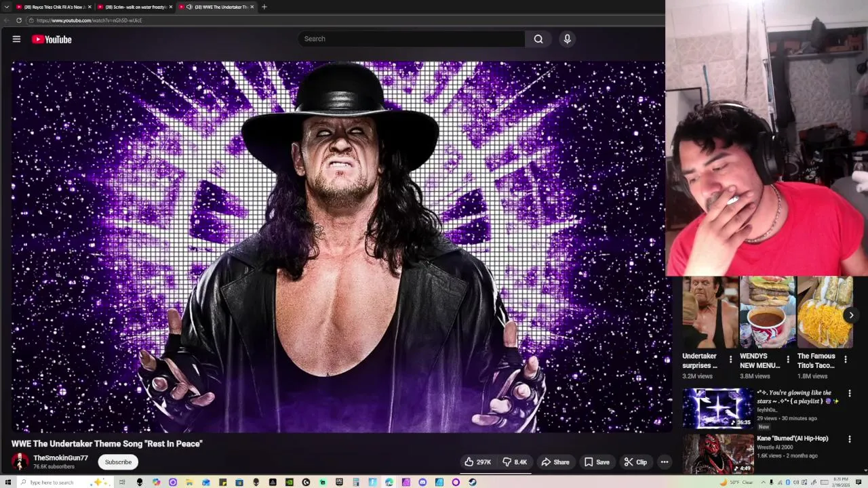Show next Shorts with the right chevron
The width and height of the screenshot is (868, 488).
(x=851, y=315)
